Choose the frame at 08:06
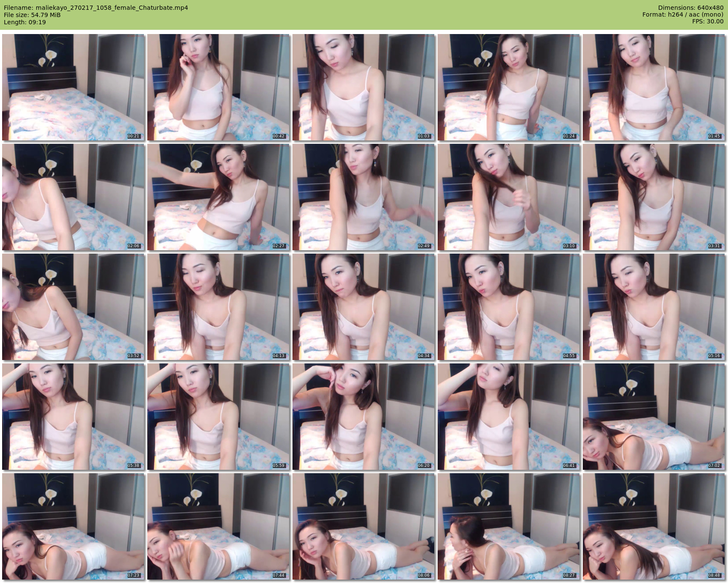 click(364, 526)
